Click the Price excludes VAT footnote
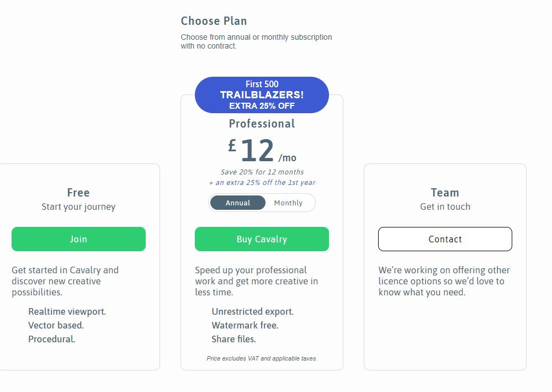Screen dimensions: 552x392 tap(262, 358)
